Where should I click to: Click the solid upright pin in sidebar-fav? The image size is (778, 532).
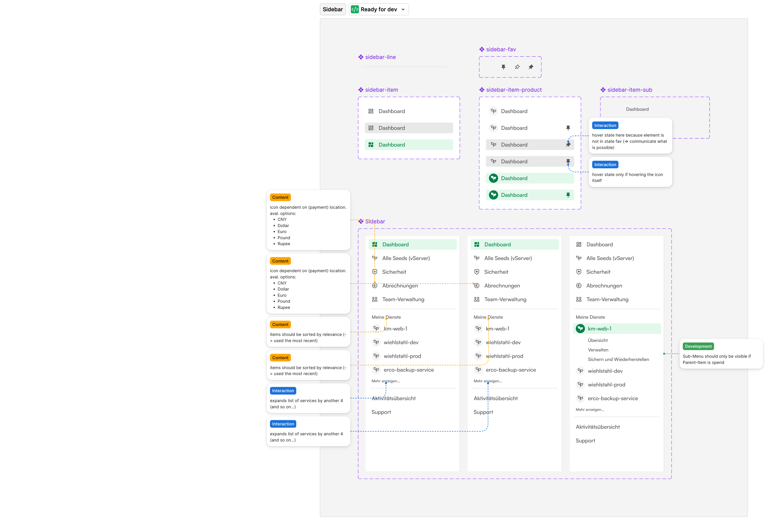503,67
